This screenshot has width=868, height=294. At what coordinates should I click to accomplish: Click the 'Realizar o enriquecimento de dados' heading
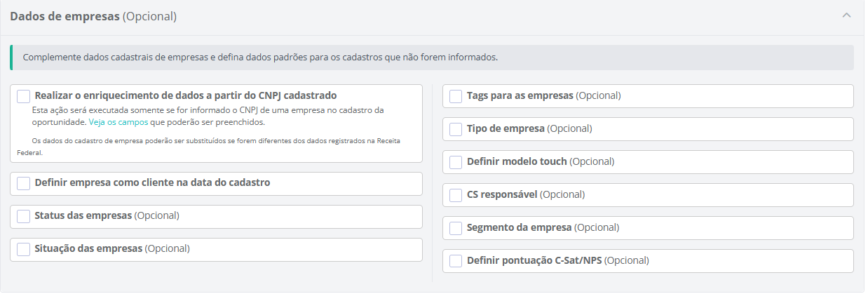[186, 95]
